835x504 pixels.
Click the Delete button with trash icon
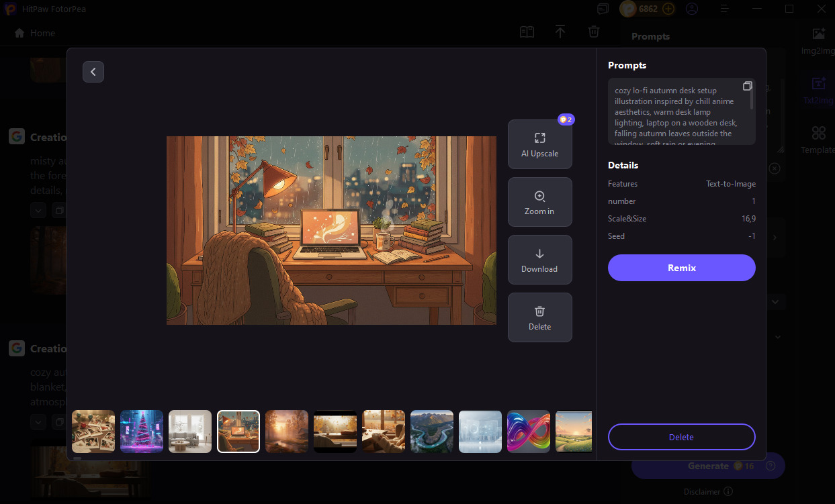pos(539,317)
